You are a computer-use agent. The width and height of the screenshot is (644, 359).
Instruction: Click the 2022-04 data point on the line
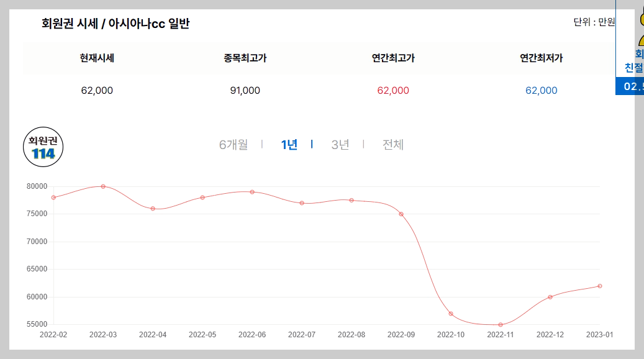(153, 209)
